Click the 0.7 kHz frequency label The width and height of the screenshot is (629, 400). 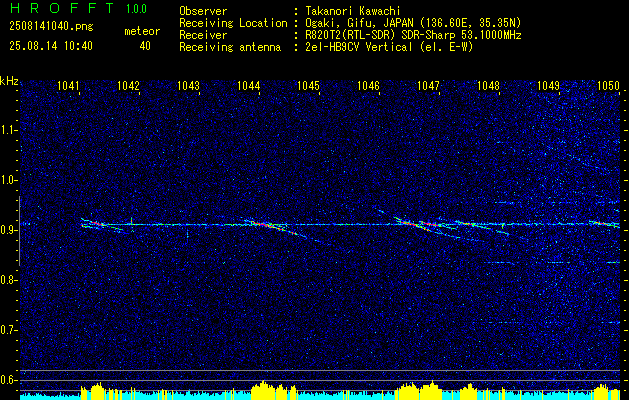click(9, 330)
